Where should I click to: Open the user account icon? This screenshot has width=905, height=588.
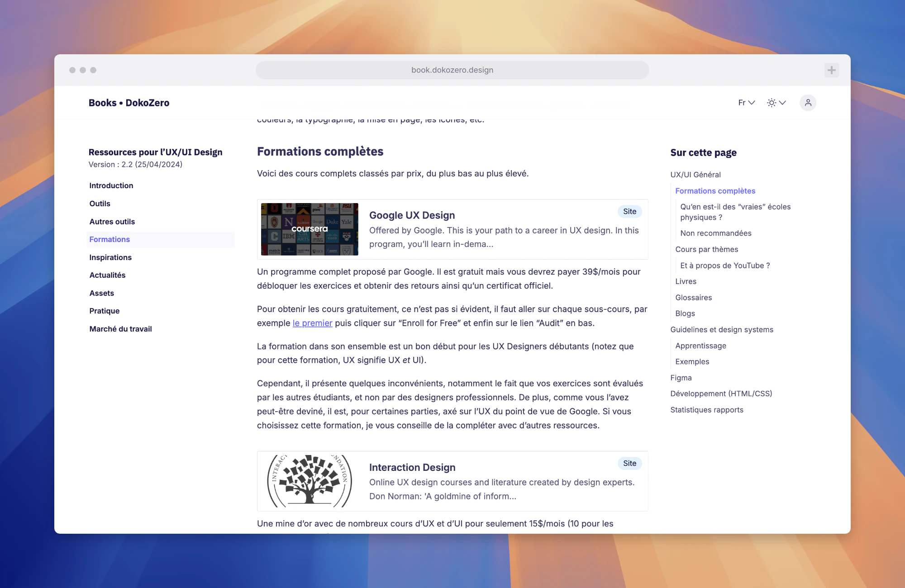coord(808,103)
